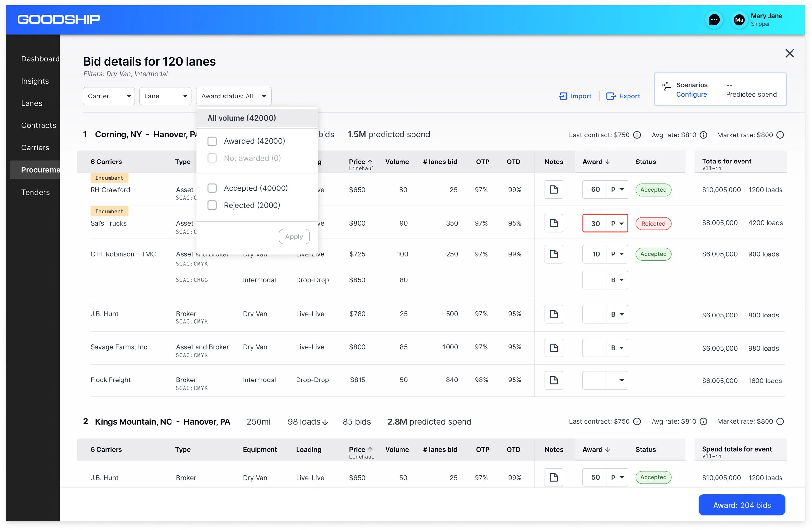Check the Accepted (40000) checkbox

(212, 188)
